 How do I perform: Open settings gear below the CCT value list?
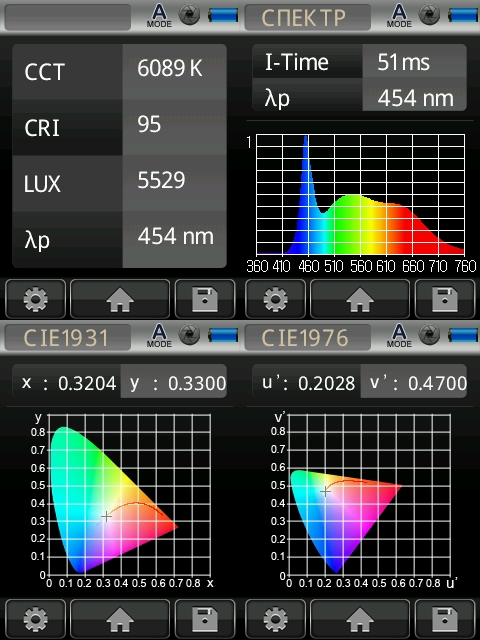[36, 299]
